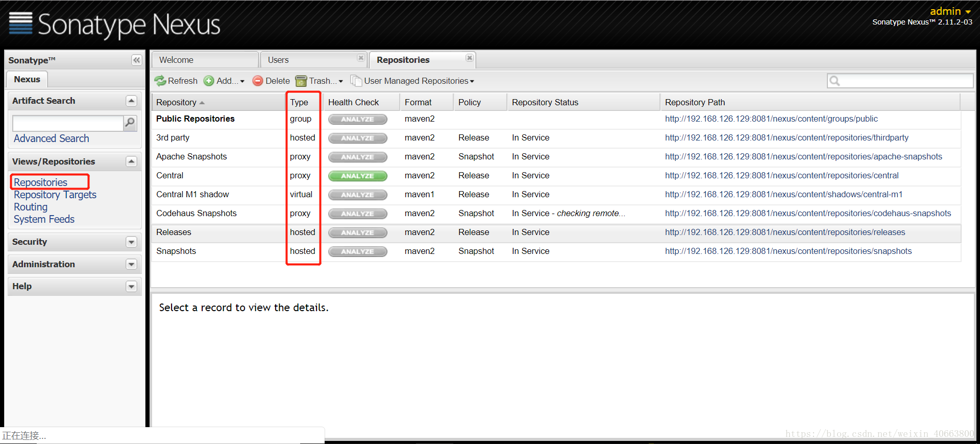Image resolution: width=980 pixels, height=444 pixels.
Task: Close the Repositories tab
Action: [x=470, y=58]
